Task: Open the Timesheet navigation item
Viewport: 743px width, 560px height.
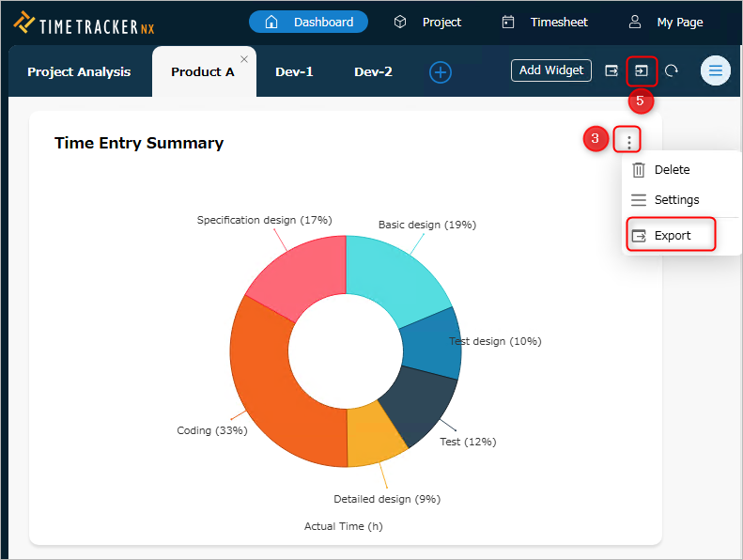Action: [x=545, y=22]
